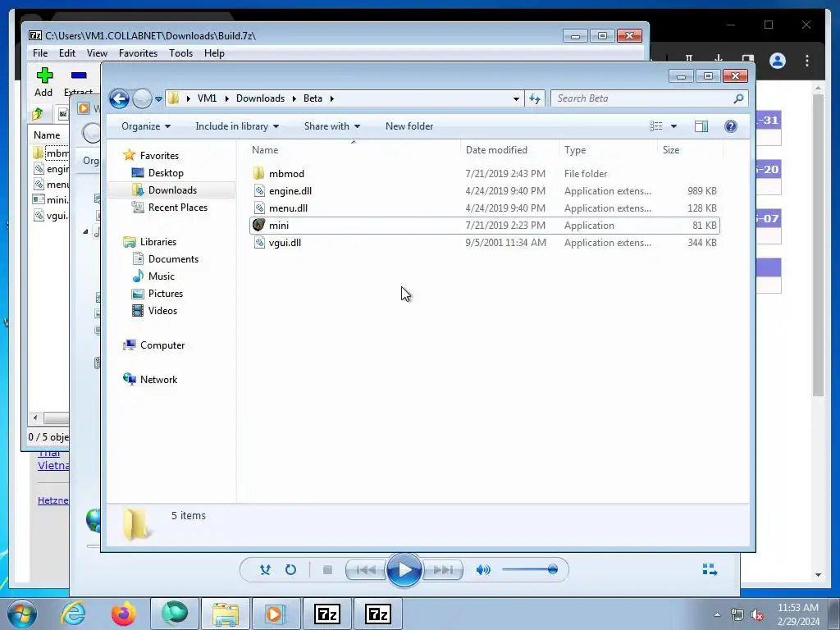Open the 7-Zip View menu
The height and width of the screenshot is (630, 840).
tap(97, 53)
